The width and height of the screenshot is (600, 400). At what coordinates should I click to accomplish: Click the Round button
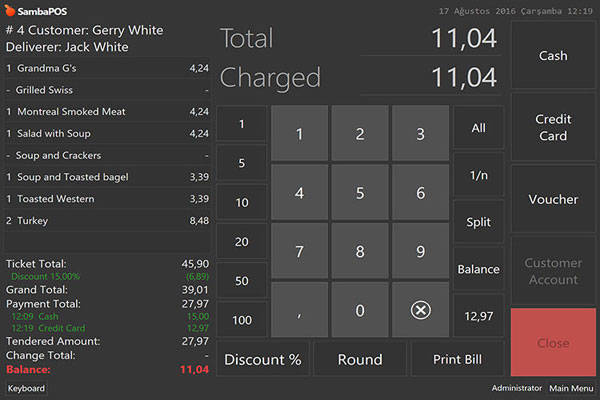360,359
